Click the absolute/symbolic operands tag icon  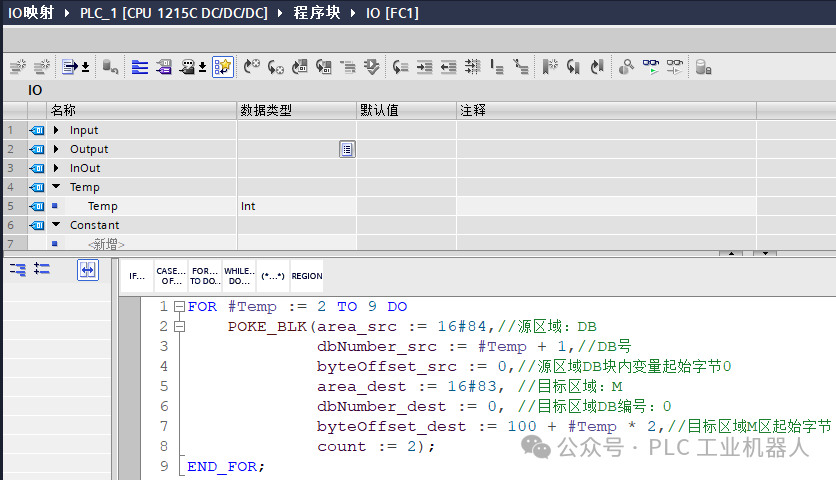click(164, 67)
